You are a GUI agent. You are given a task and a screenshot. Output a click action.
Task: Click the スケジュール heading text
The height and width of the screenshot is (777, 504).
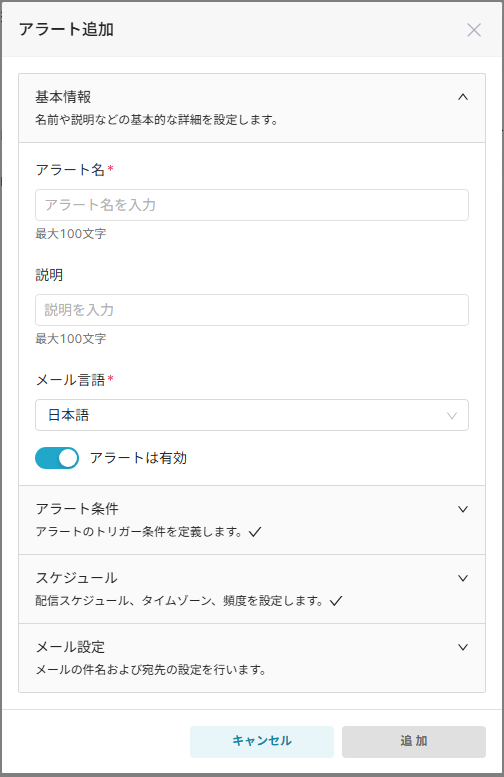[x=77, y=578]
